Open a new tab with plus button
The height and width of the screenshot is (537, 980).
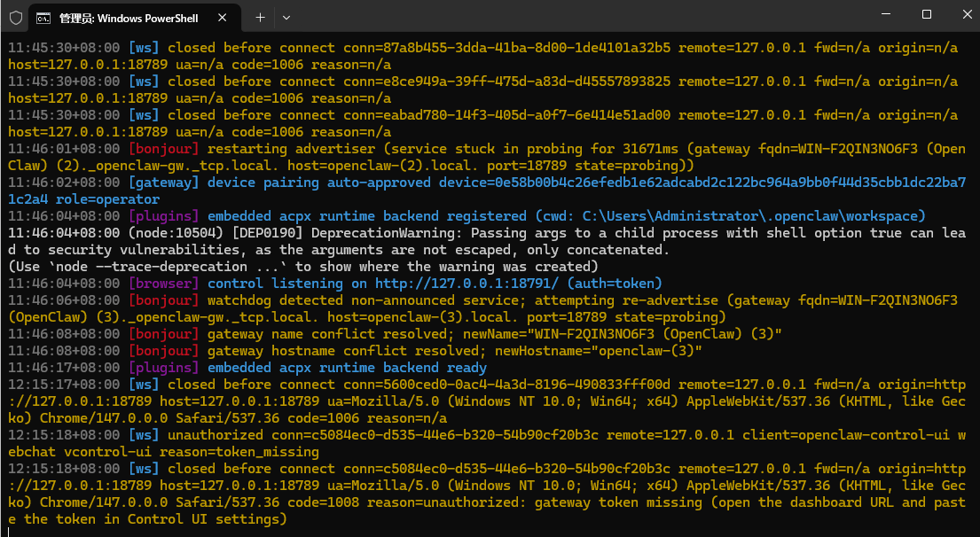tap(260, 18)
